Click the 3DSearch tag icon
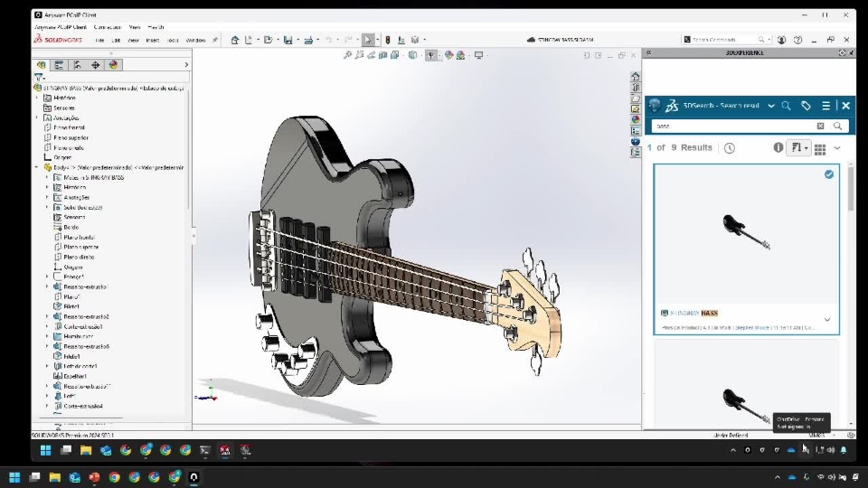This screenshot has width=868, height=488. [806, 106]
